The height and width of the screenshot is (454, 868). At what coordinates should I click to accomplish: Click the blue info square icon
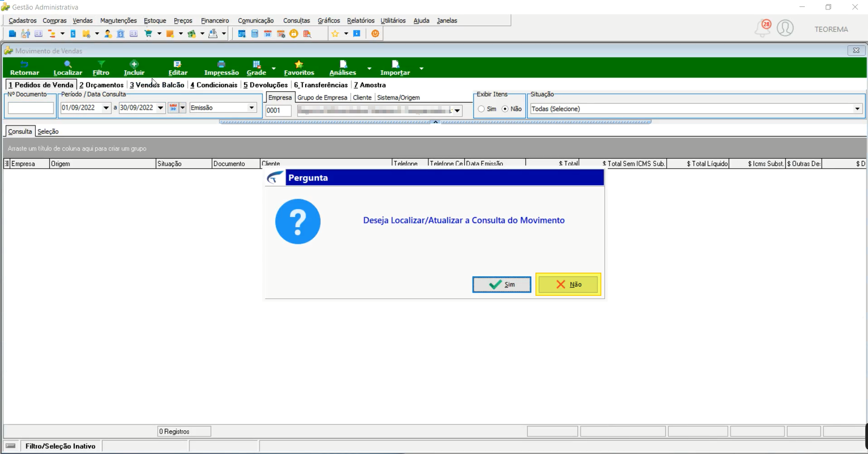coord(357,34)
